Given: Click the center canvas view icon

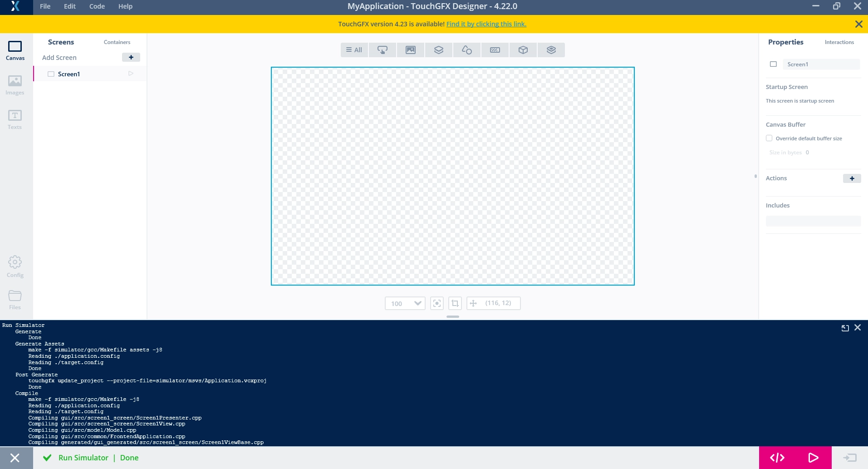Looking at the screenshot, I should [436, 303].
